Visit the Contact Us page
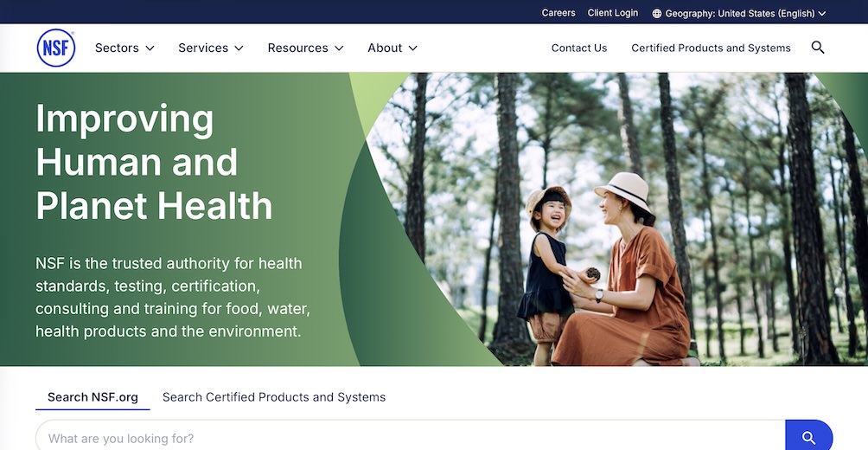The height and width of the screenshot is (450, 868). (x=579, y=48)
